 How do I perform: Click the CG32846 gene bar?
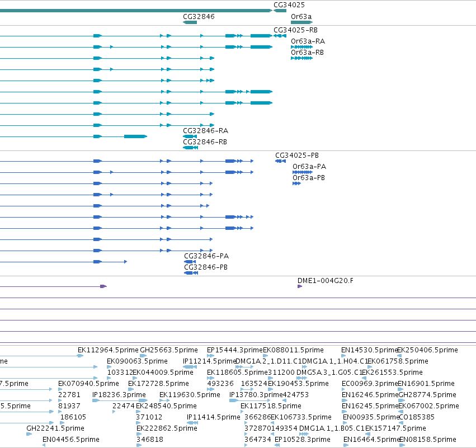click(190, 22)
